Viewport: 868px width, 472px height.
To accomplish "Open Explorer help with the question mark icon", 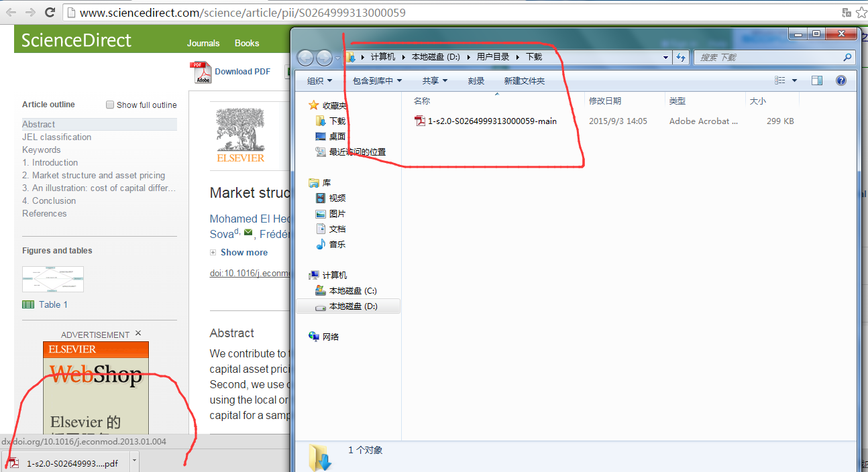I will click(x=841, y=80).
